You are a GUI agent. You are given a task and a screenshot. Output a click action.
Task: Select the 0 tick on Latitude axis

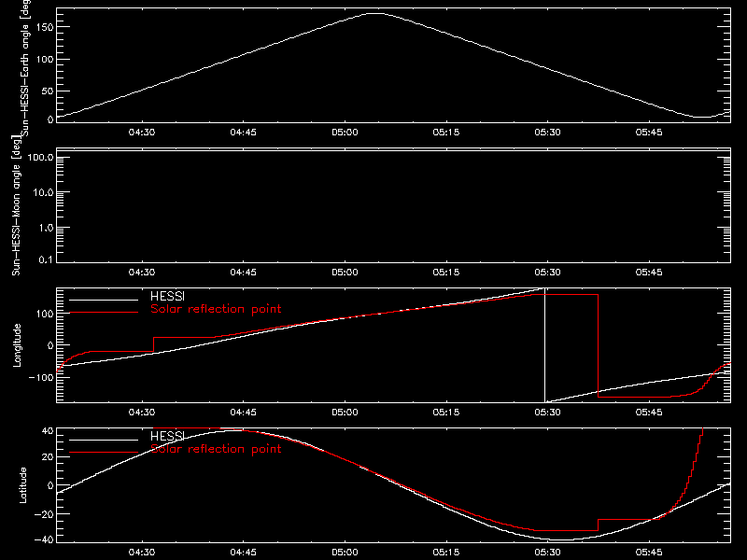point(50,485)
